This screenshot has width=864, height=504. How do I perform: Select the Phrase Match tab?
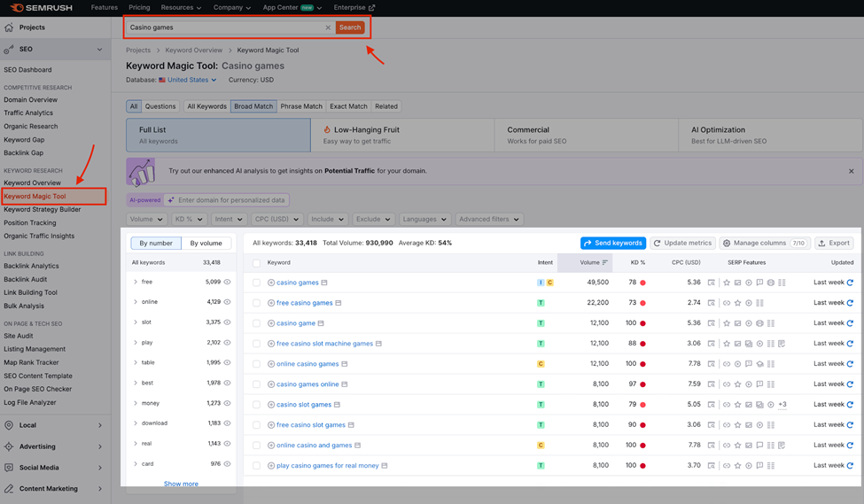[301, 106]
